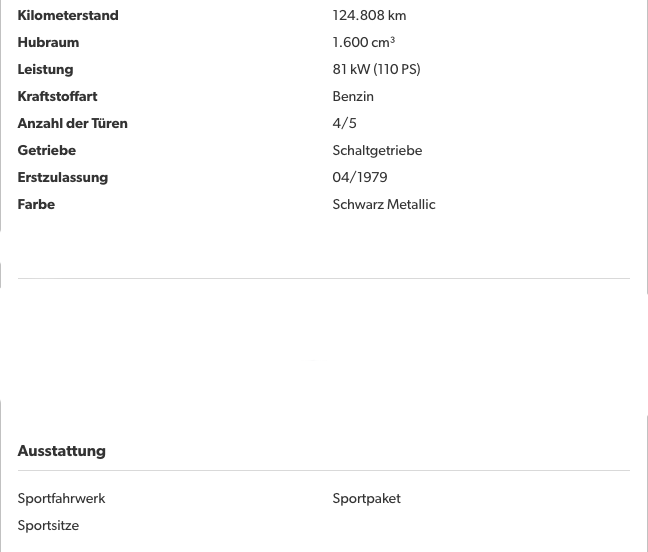Click the Kilometerstand label

[x=67, y=15]
